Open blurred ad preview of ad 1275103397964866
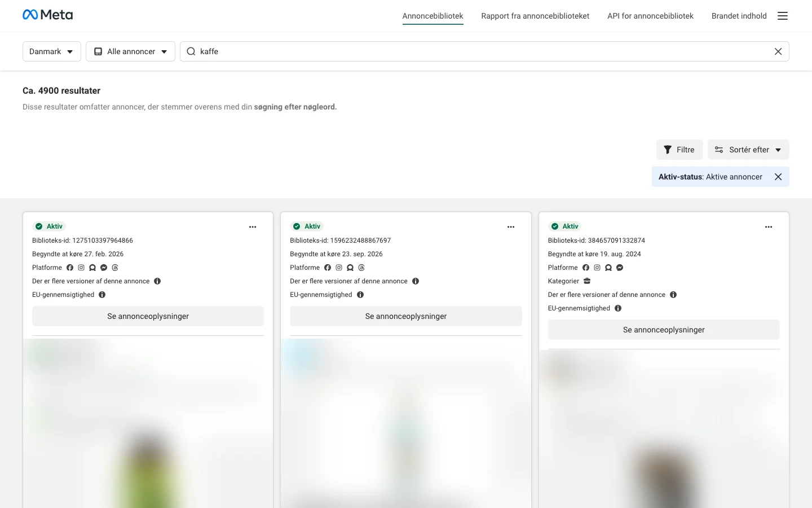 point(148,423)
